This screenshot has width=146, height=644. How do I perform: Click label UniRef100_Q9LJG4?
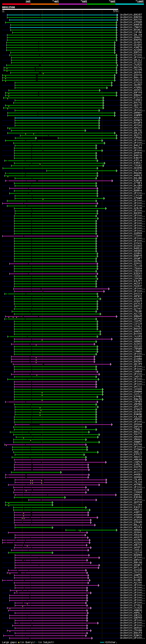(131, 35)
